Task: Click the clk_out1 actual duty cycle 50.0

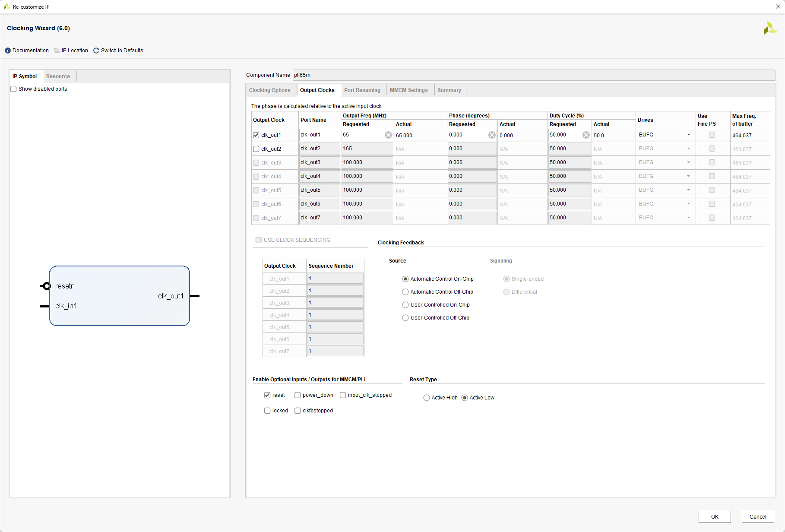Action: [x=599, y=136]
